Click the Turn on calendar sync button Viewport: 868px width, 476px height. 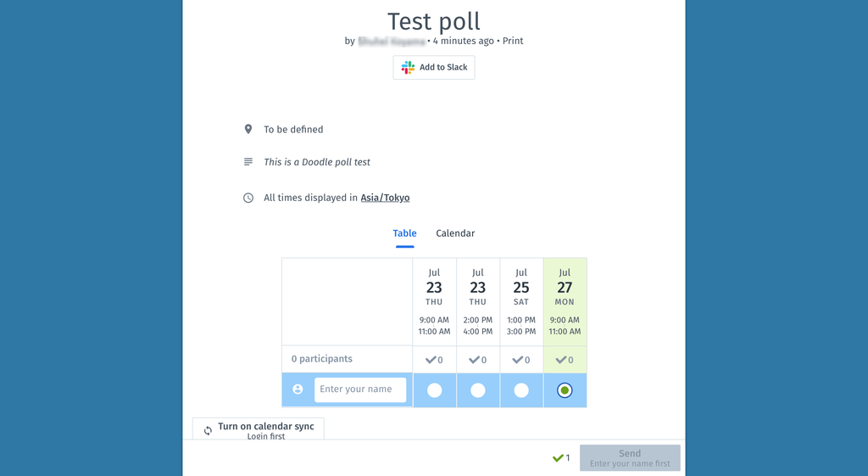pos(258,429)
